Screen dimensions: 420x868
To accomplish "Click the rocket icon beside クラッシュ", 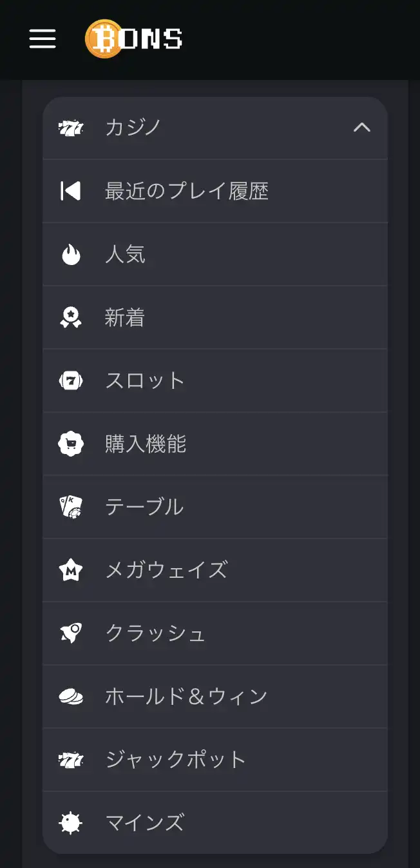I will coord(71,633).
